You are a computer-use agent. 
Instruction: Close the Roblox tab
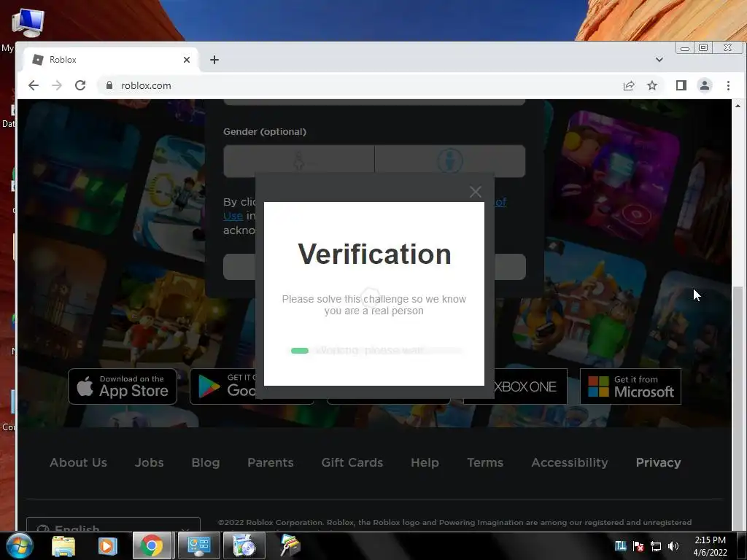click(x=187, y=60)
